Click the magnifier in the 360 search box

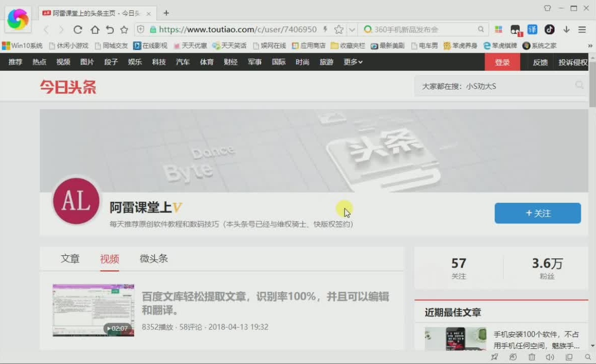[x=481, y=29]
